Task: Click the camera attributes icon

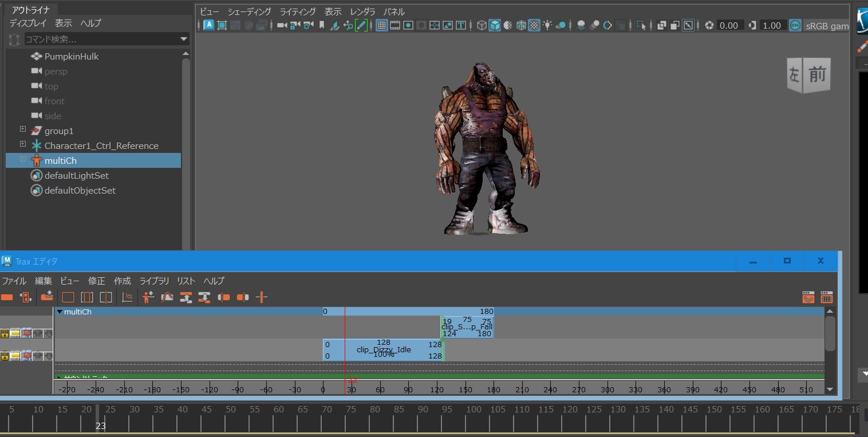Action: point(309,25)
